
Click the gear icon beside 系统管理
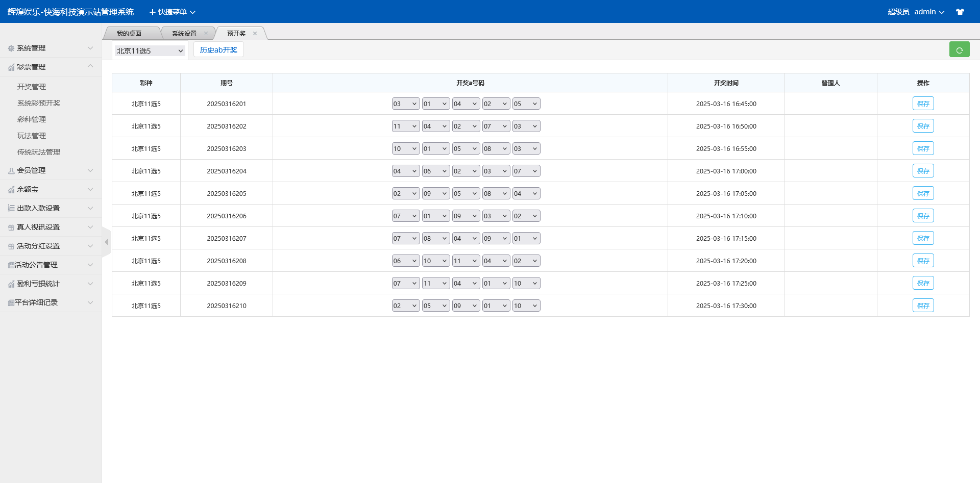click(x=11, y=48)
